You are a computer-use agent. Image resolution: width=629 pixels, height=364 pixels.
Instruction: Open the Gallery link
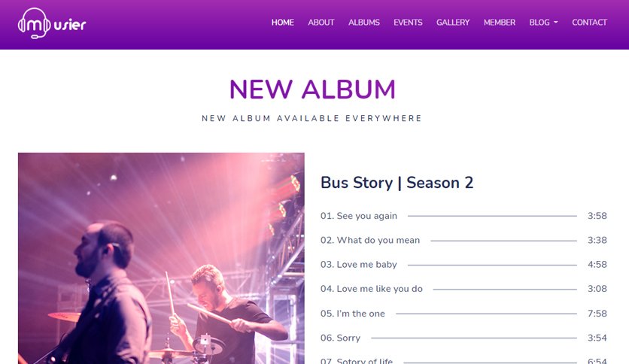pyautogui.click(x=453, y=23)
